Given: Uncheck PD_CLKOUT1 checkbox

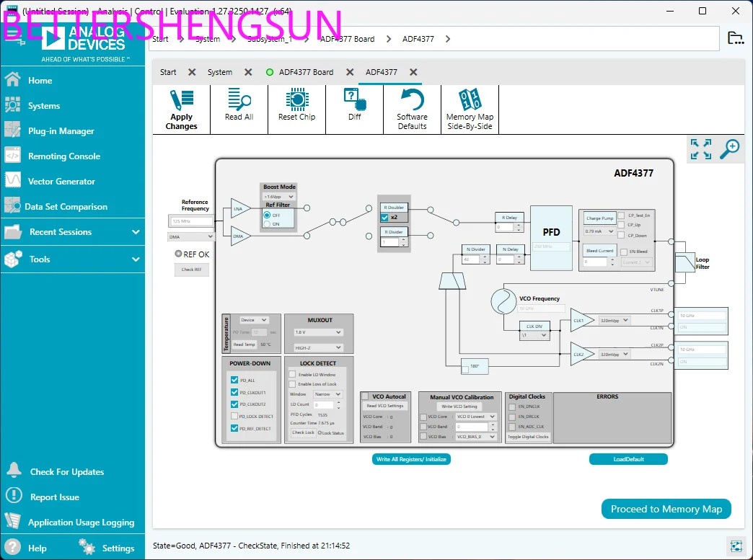Looking at the screenshot, I should click(234, 392).
